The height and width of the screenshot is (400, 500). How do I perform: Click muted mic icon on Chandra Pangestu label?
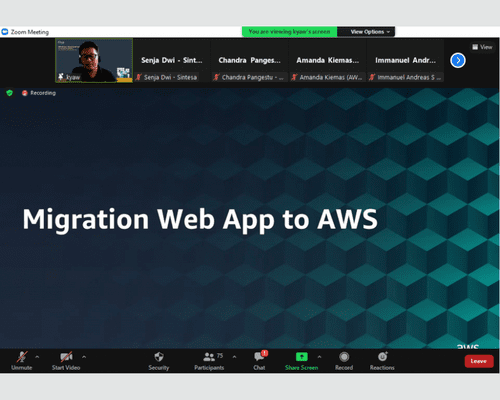pyautogui.click(x=216, y=77)
